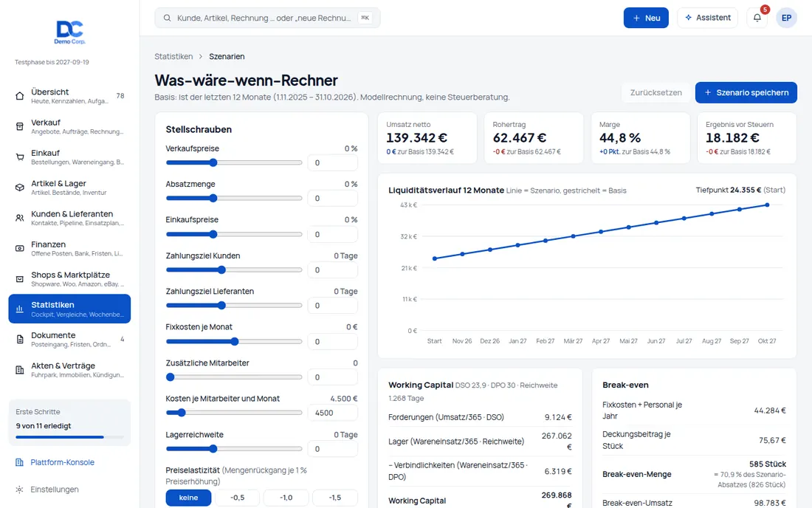
Task: Open the notifications bell
Action: click(757, 18)
